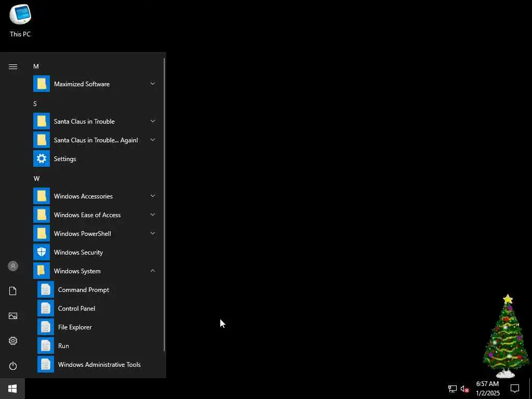Click the Windows Security shield icon

(x=42, y=252)
